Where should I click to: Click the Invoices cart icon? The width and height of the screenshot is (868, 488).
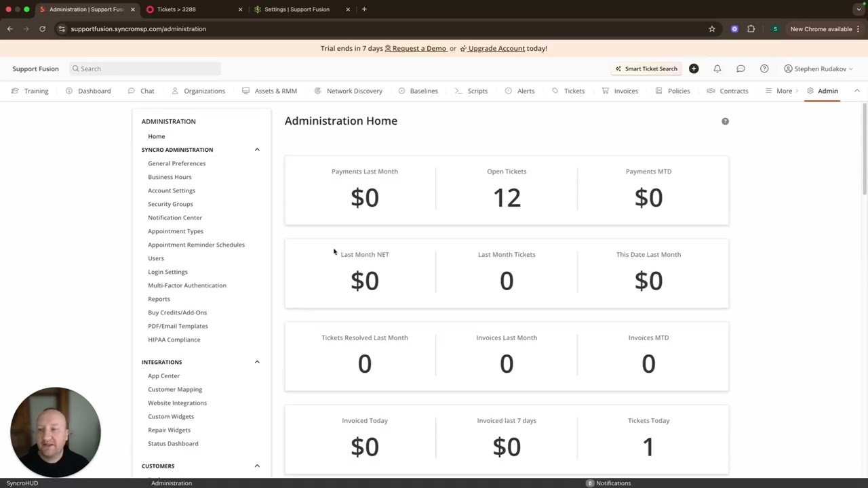[x=606, y=91]
